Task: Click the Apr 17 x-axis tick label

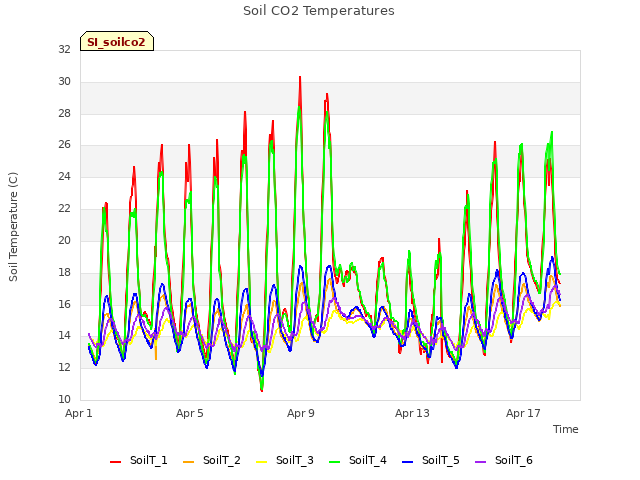Action: 523,413
